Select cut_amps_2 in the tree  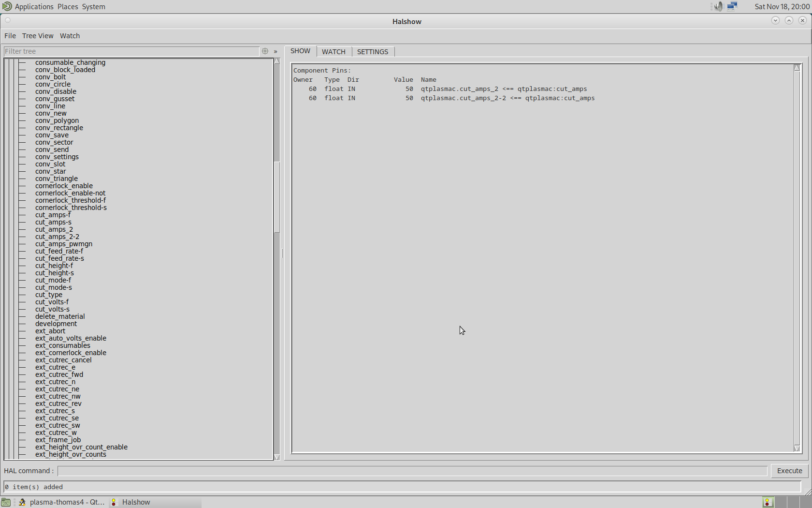tap(54, 229)
